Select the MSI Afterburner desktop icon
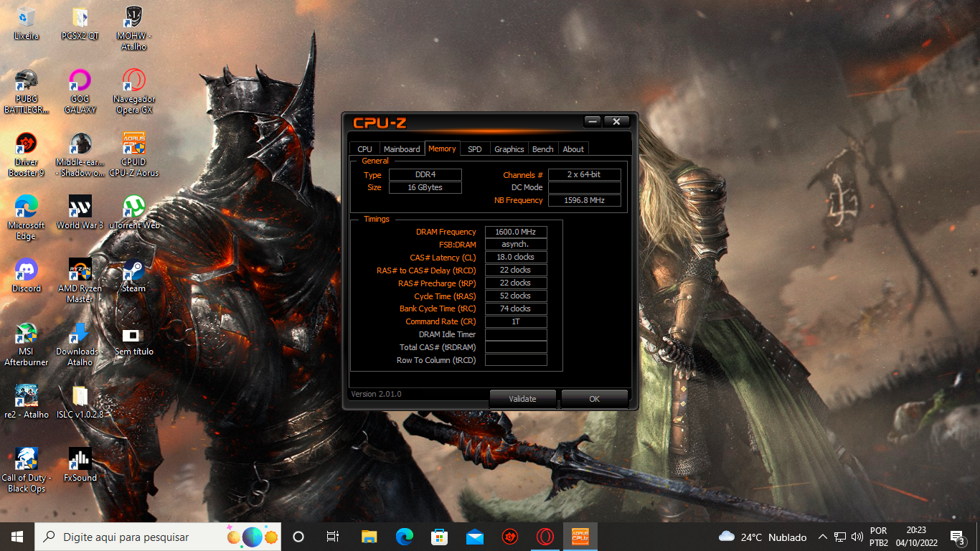 (27, 345)
